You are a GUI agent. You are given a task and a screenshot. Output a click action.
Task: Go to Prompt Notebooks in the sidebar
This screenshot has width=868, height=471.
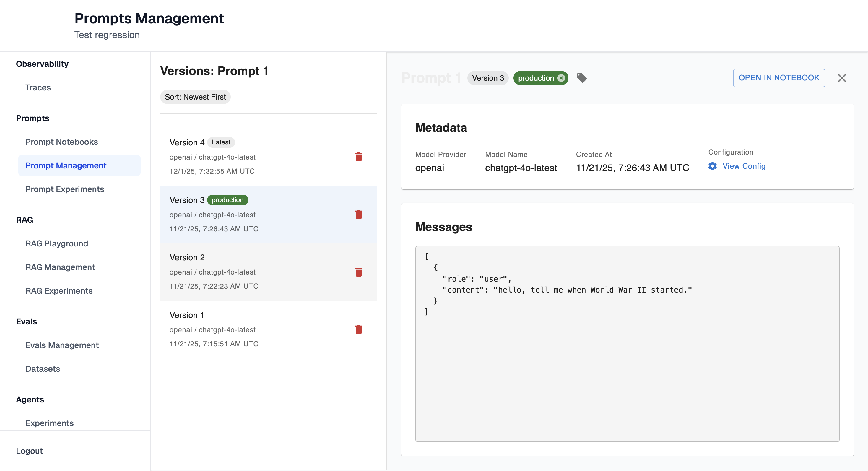point(62,142)
